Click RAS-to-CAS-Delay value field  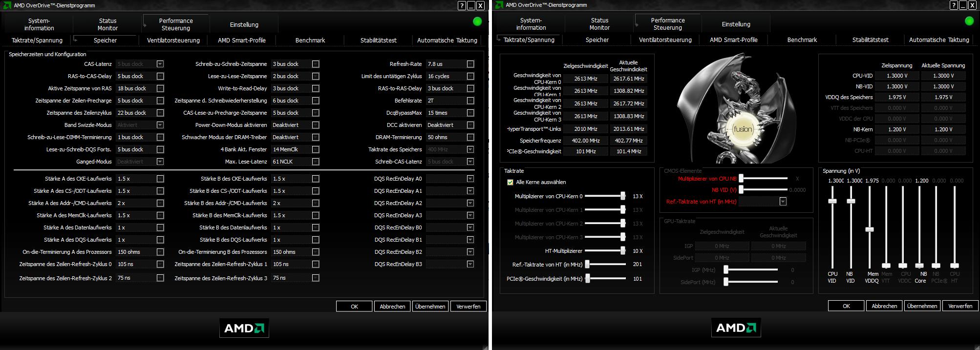pyautogui.click(x=135, y=76)
